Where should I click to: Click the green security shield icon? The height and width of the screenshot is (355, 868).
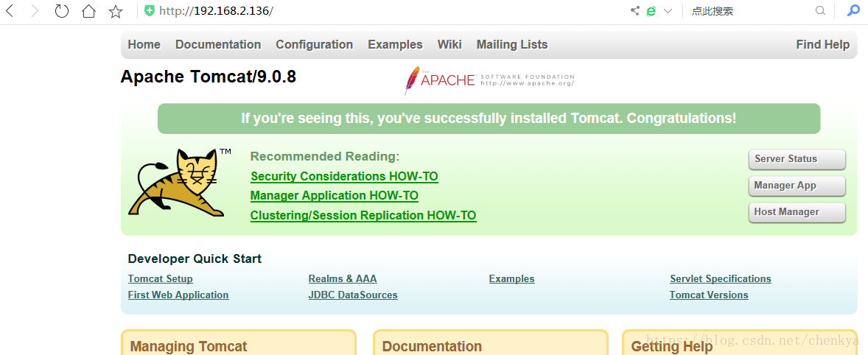click(150, 10)
